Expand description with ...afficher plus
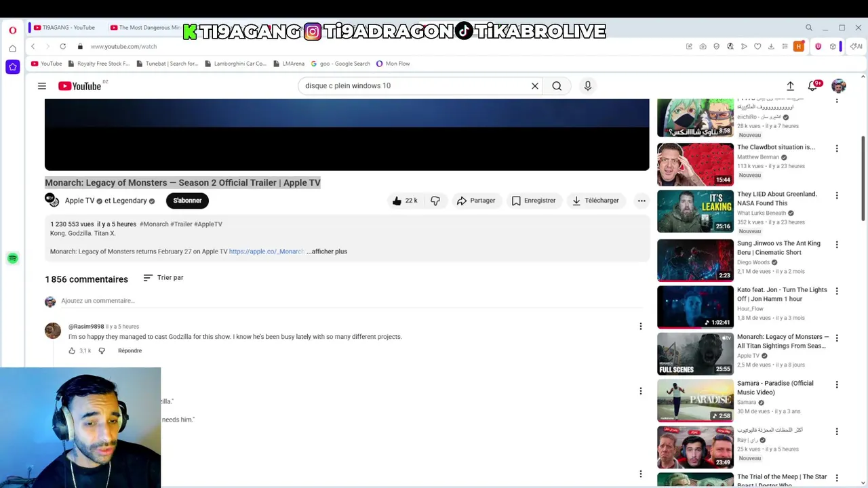Image resolution: width=868 pixels, height=488 pixels. 327,251
